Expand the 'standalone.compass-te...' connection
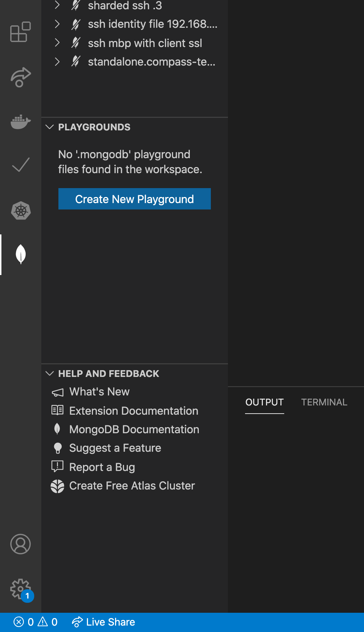The height and width of the screenshot is (632, 364). click(x=57, y=62)
